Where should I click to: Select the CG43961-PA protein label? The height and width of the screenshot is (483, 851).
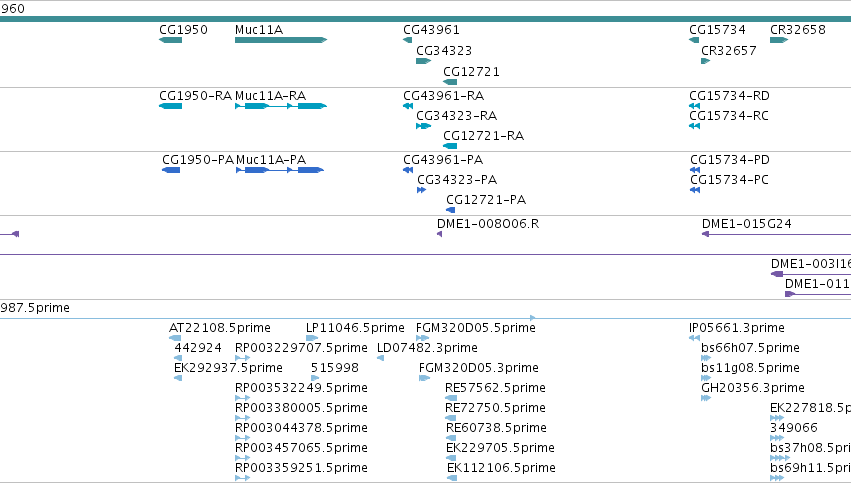coord(443,160)
